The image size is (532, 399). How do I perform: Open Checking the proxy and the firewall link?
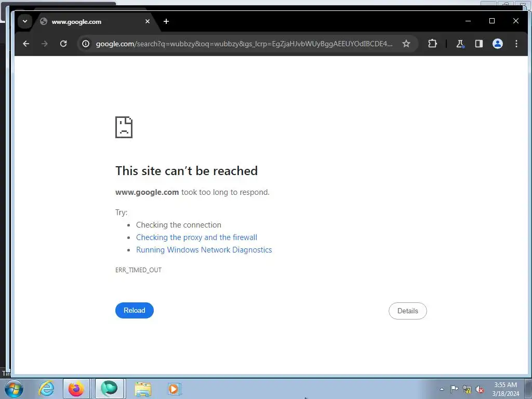196,237
